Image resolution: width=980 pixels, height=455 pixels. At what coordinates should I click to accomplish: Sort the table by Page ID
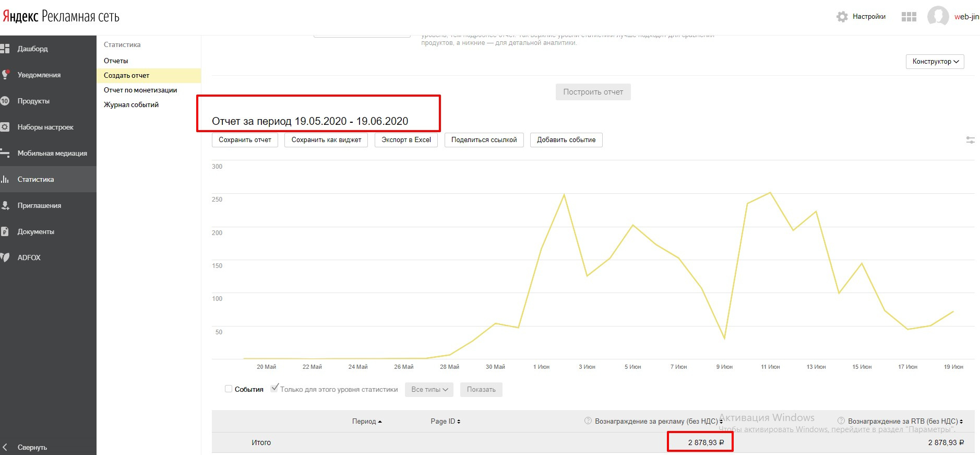(x=446, y=422)
